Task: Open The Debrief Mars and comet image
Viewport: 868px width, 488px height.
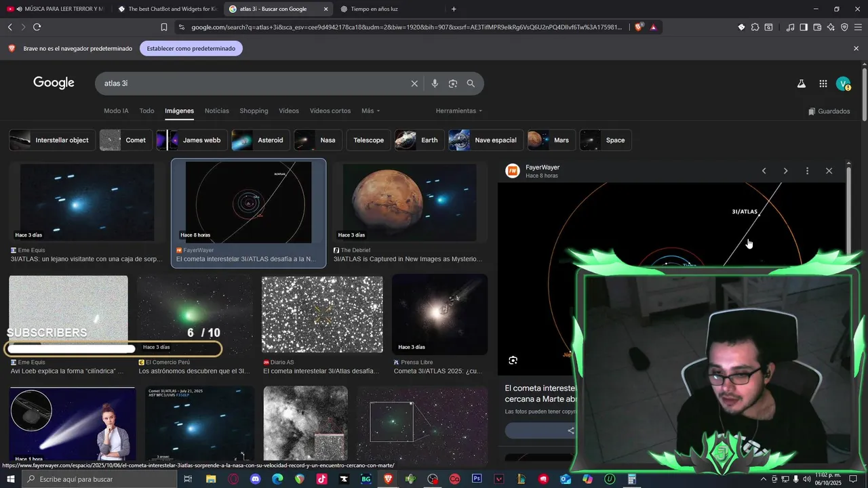Action: point(409,202)
